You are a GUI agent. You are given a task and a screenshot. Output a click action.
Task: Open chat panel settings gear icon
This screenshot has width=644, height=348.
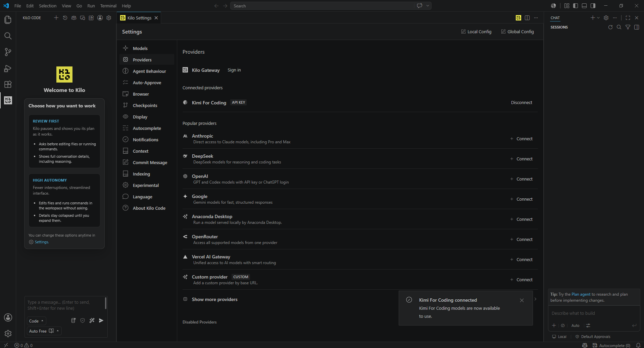606,18
